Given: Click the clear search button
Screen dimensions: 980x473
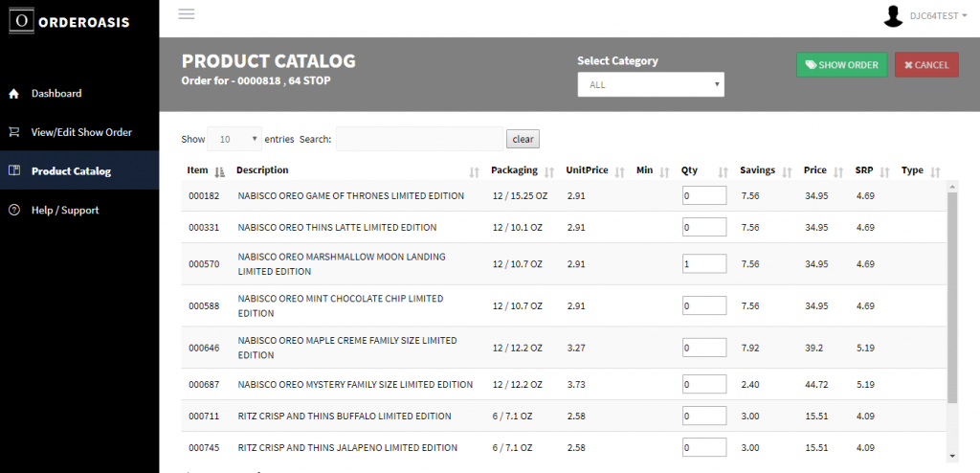Looking at the screenshot, I should 523,139.
